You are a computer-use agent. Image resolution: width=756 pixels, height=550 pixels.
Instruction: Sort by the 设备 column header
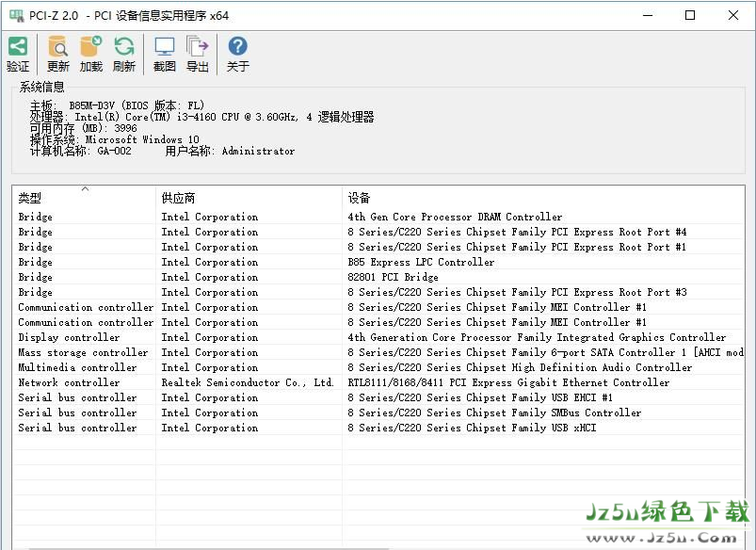(x=543, y=198)
